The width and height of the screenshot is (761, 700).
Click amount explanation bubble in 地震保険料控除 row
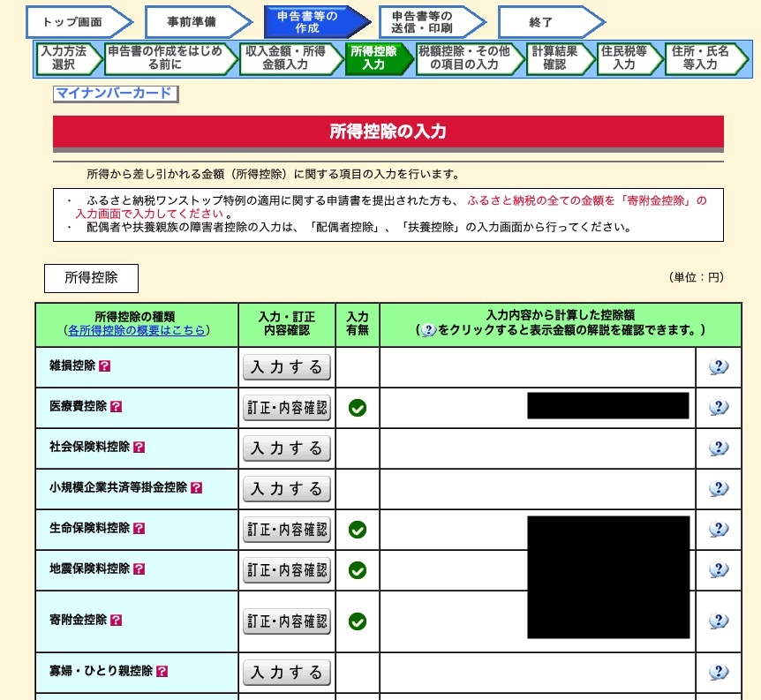coord(719,569)
